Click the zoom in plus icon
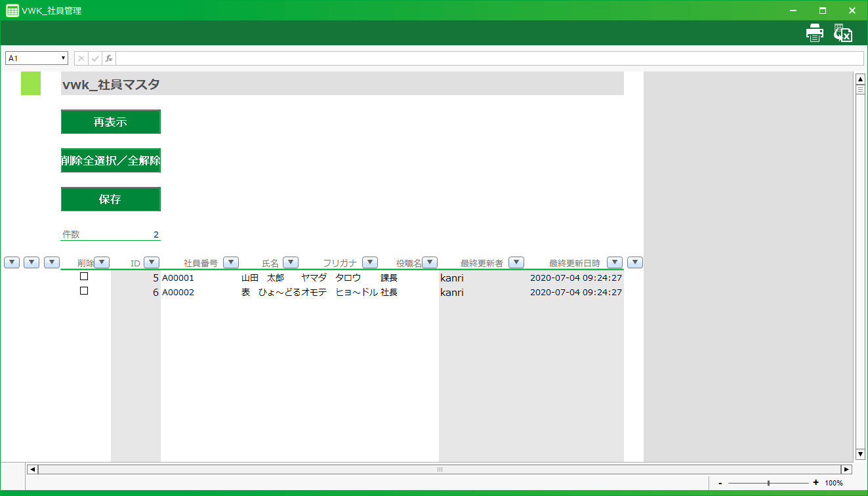Screen dimensions: 868x496 click(816, 483)
